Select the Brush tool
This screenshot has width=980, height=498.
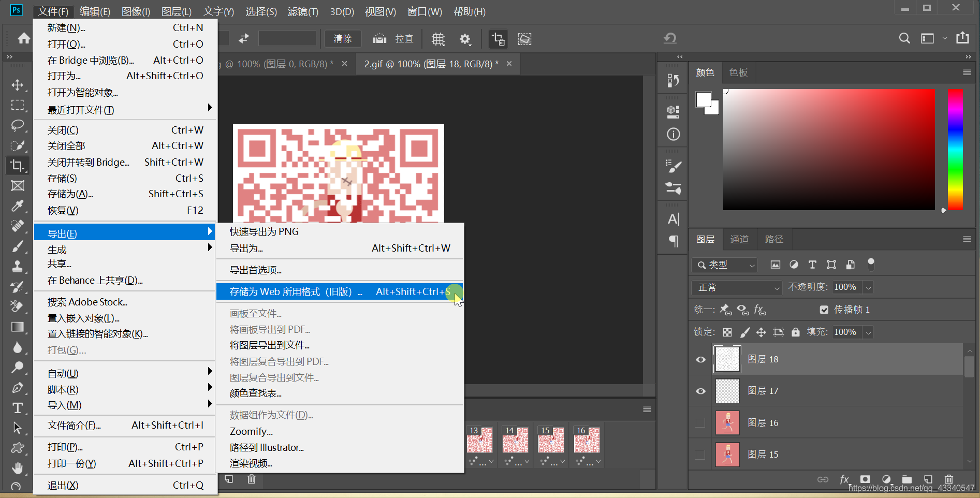point(18,246)
